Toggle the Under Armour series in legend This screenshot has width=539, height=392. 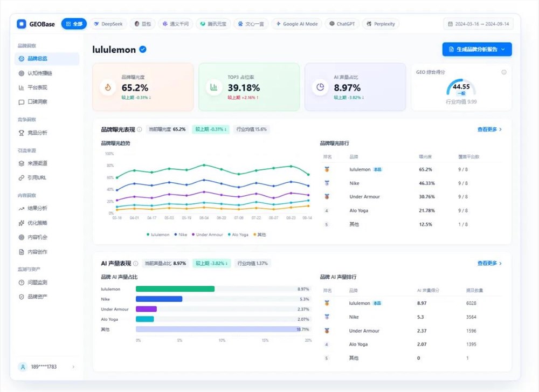[208, 235]
